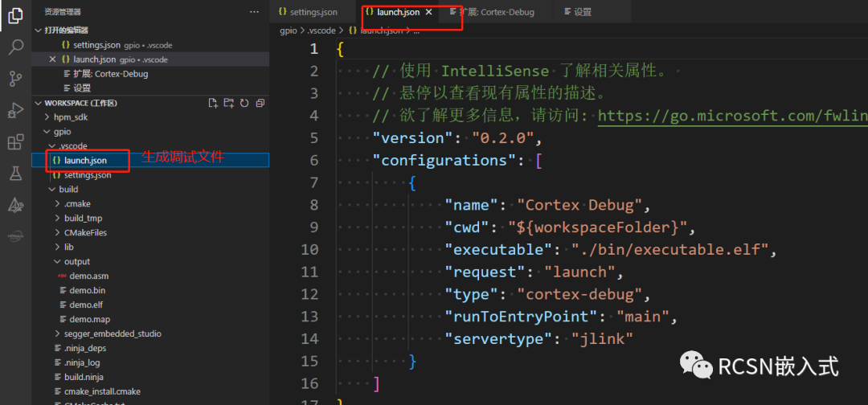
Task: Open demo.elf file
Action: 150,305
